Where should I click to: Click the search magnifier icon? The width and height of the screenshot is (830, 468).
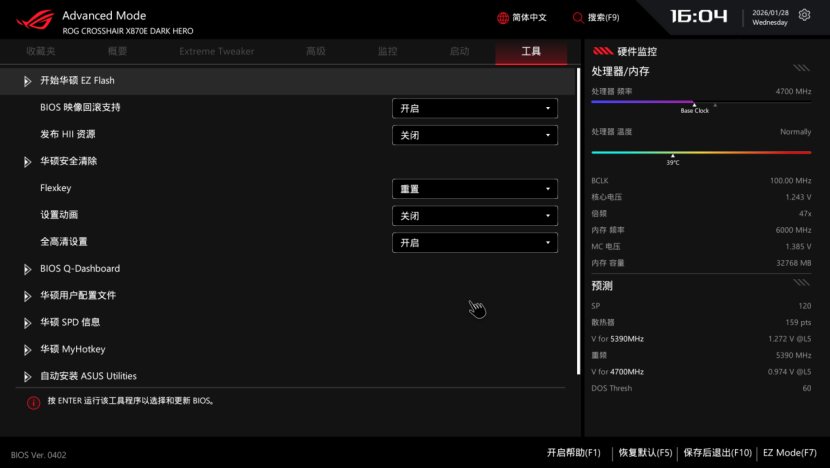pyautogui.click(x=578, y=18)
